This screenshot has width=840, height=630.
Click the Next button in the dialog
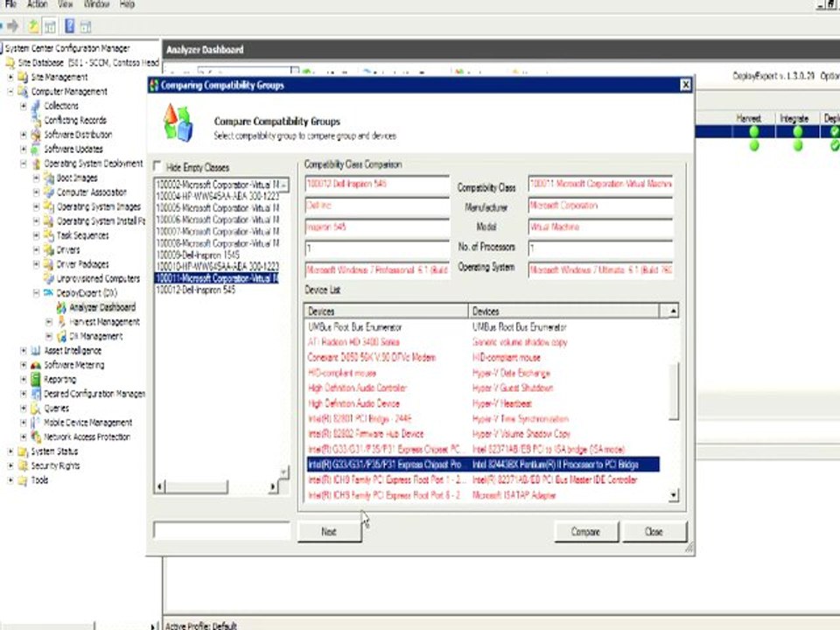329,531
